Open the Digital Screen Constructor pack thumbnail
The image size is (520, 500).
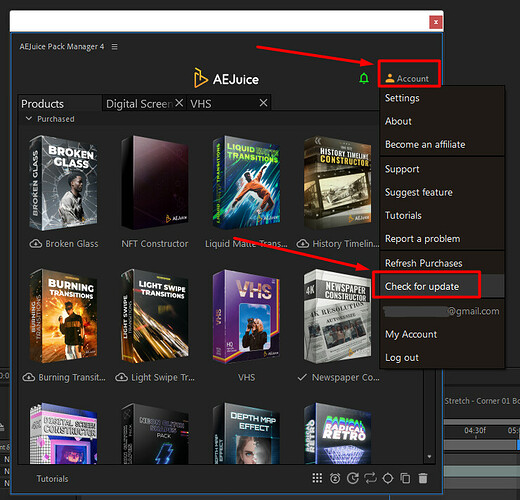(x=63, y=433)
